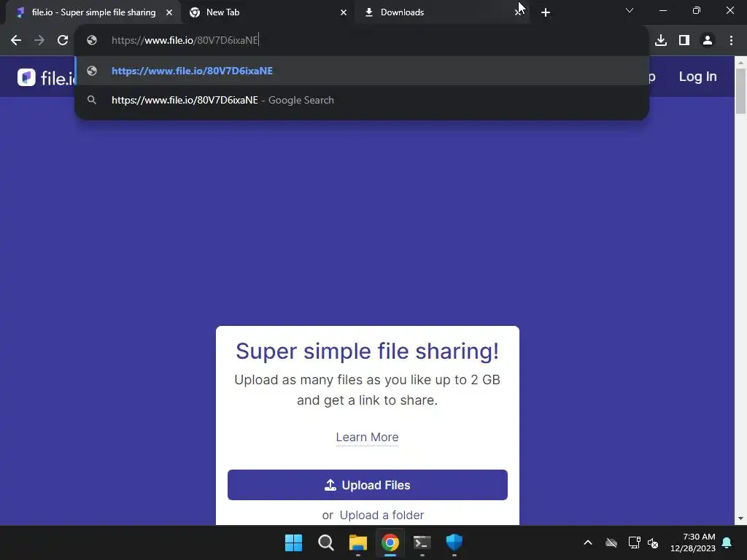Expand the tab search chevron
The image size is (747, 560).
coord(630,10)
